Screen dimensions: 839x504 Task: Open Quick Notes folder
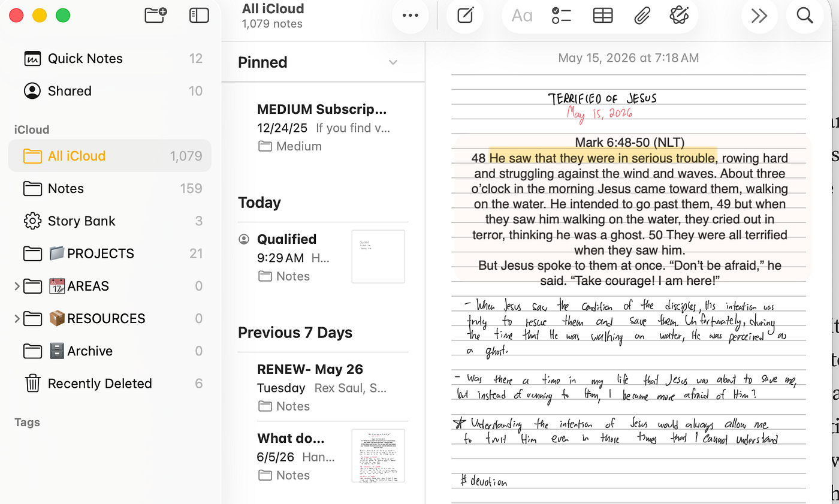[110, 59]
